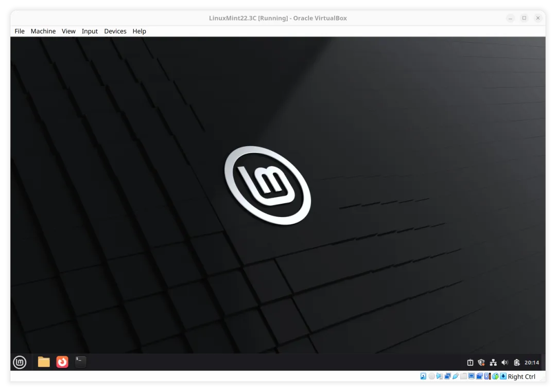This screenshot has height=392, width=556.
Task: Launch the Terminal from the panel
Action: coord(80,362)
